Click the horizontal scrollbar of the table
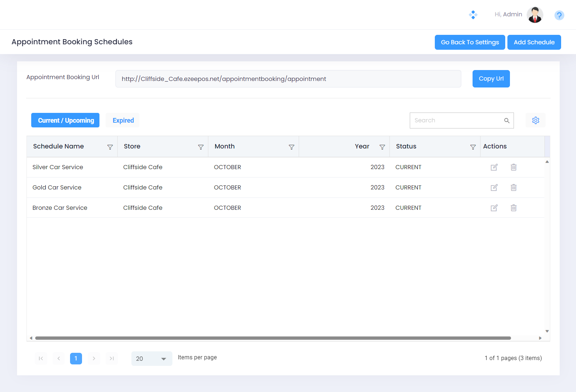Viewport: 576px width, 392px height. point(273,338)
